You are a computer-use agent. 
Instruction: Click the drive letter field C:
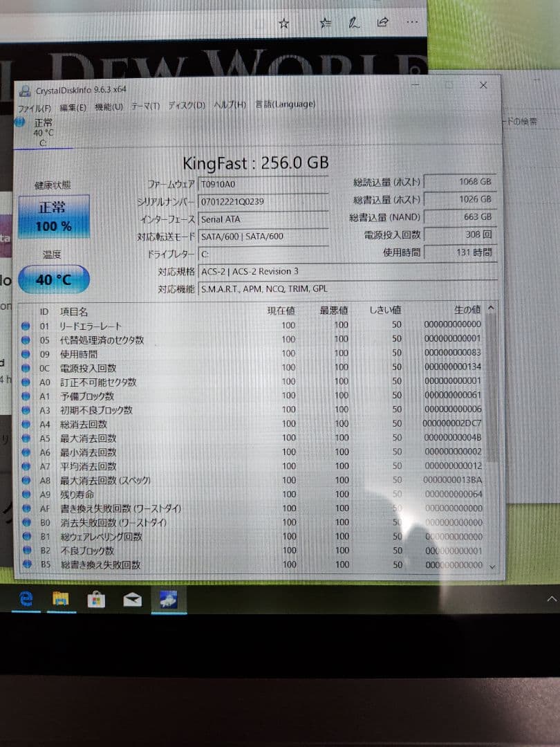263,254
